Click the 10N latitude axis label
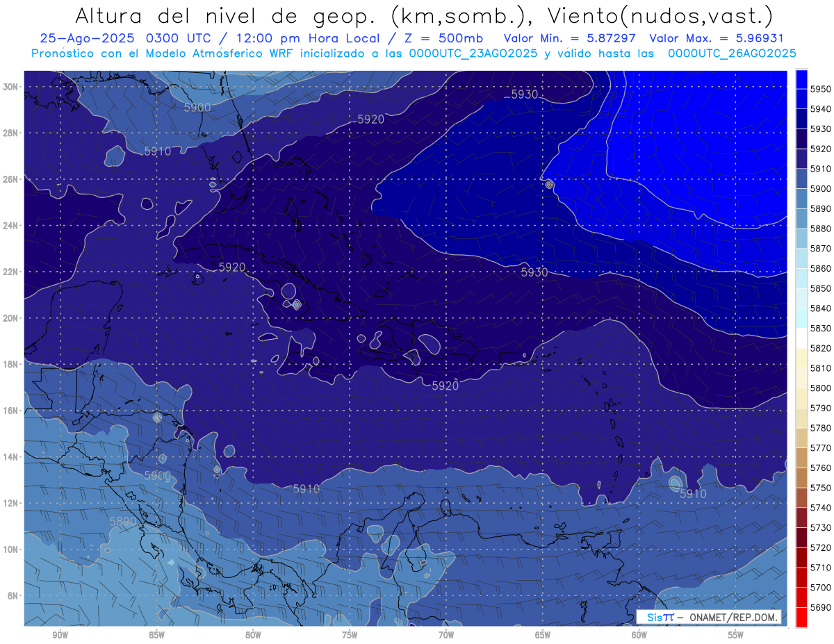 [x=10, y=550]
